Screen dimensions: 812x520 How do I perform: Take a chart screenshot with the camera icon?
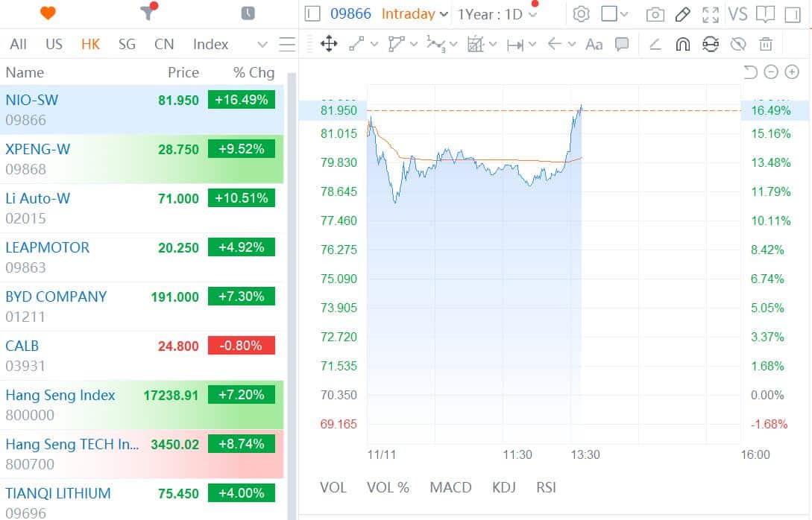pyautogui.click(x=656, y=14)
